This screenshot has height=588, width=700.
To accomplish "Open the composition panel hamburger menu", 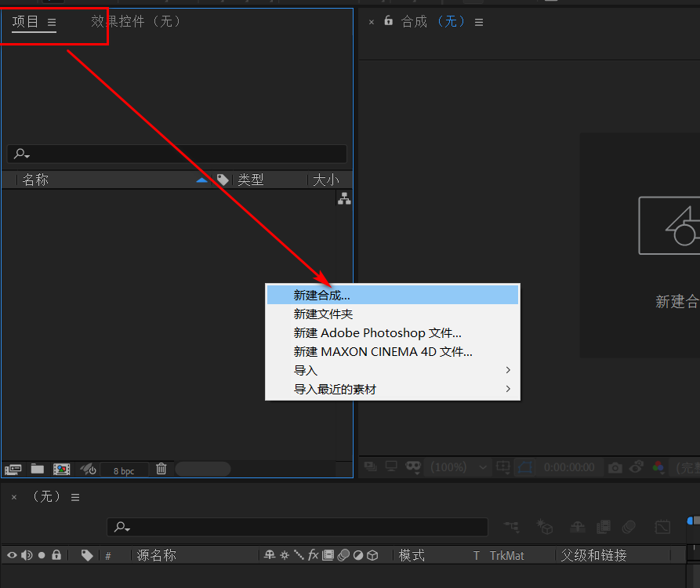I will (479, 22).
